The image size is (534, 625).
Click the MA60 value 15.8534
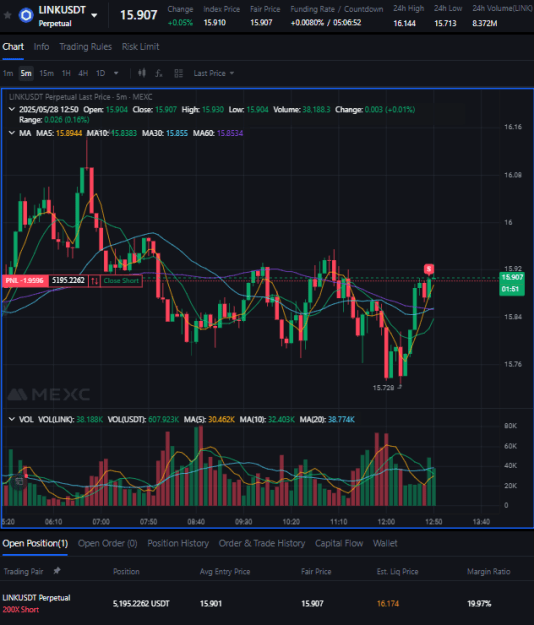tap(230, 133)
